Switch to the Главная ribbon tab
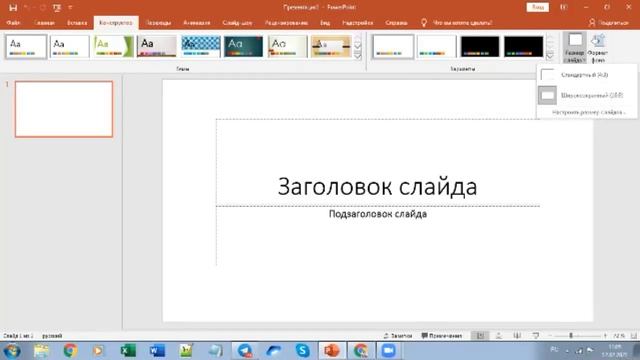The image size is (640, 360). tap(45, 23)
